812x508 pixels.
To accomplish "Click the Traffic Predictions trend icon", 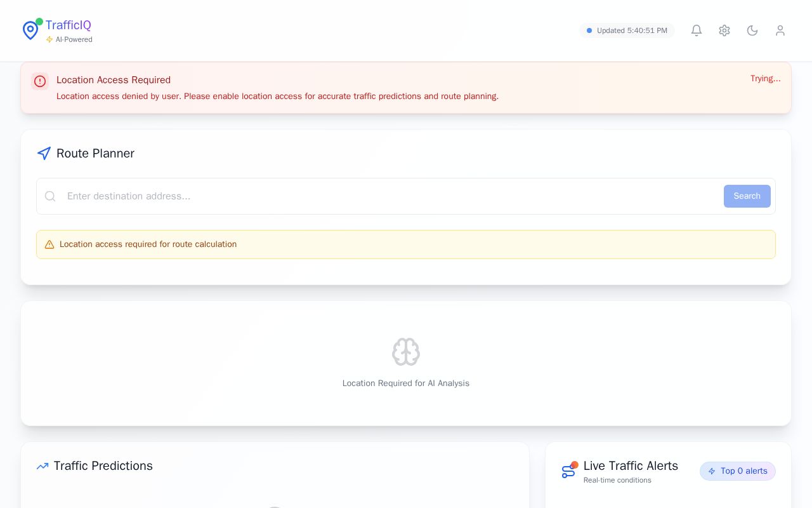I will coord(43,466).
